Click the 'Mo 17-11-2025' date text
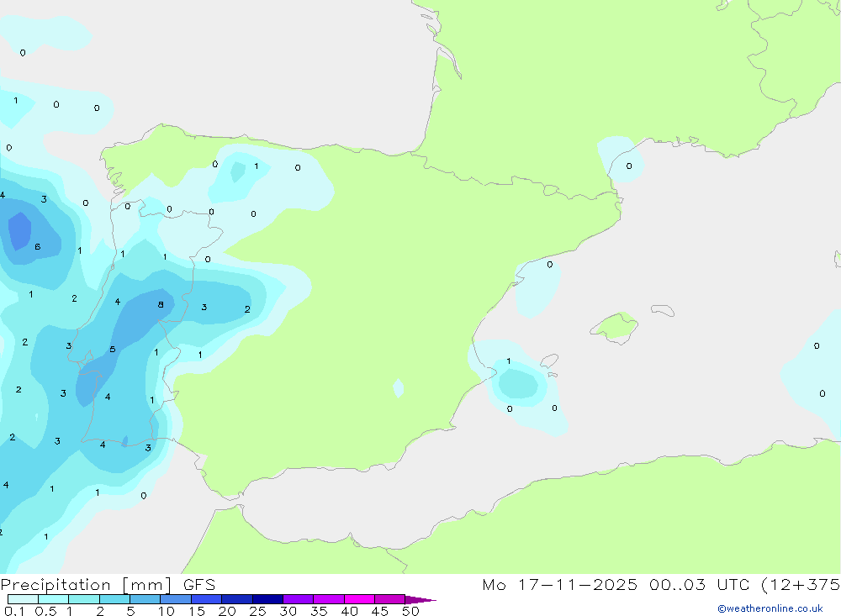841x616 pixels. coord(559,584)
